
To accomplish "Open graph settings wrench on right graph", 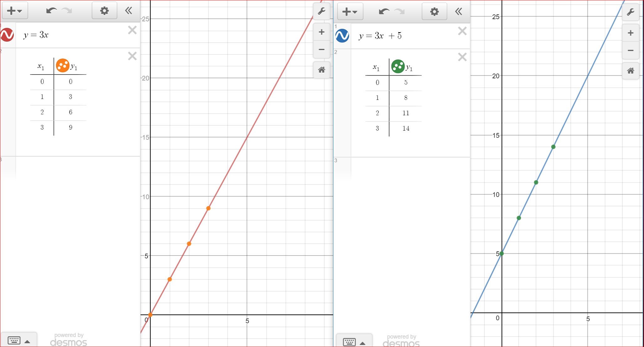I will click(x=631, y=13).
